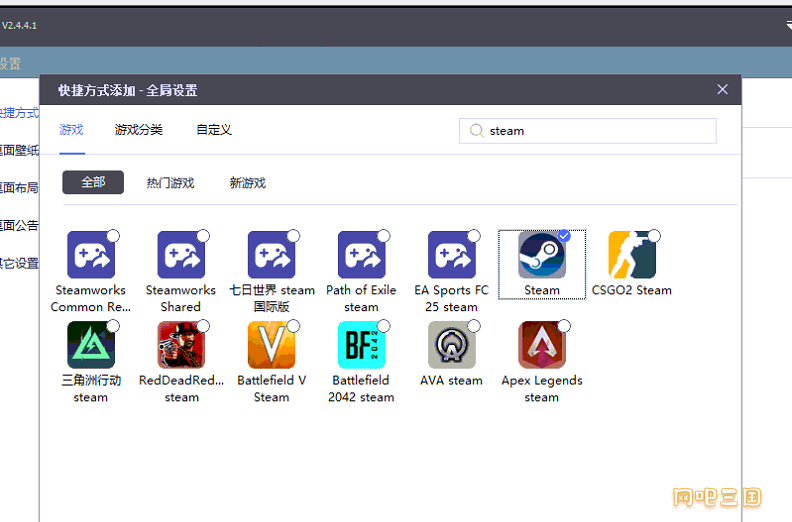
Task: Pick the Battlefield V Steam icon
Action: [271, 345]
